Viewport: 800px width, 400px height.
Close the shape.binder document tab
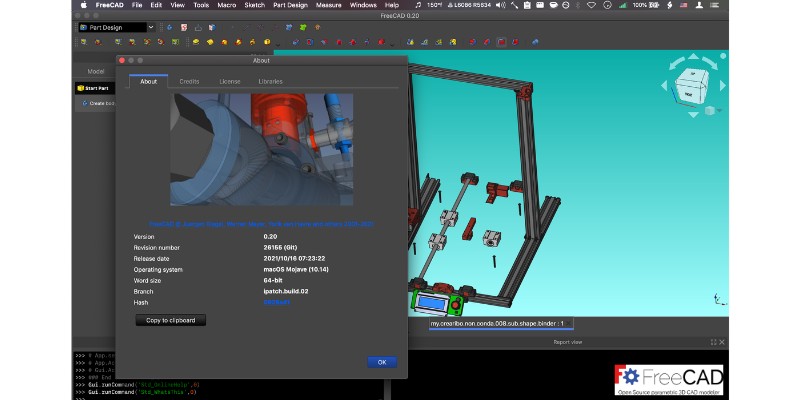coord(568,323)
